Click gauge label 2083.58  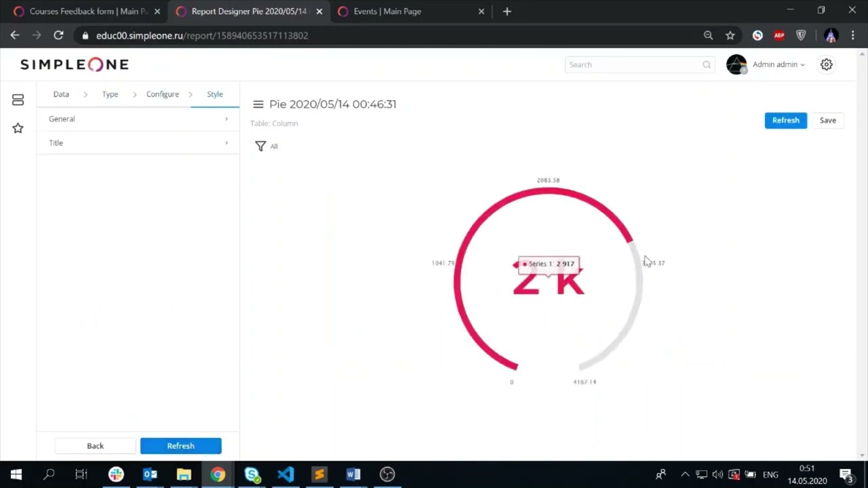548,180
